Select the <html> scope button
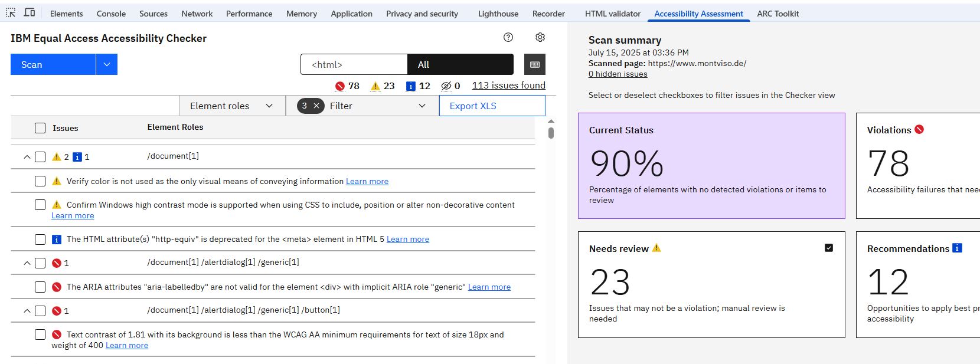Image resolution: width=980 pixels, height=364 pixels. [354, 64]
